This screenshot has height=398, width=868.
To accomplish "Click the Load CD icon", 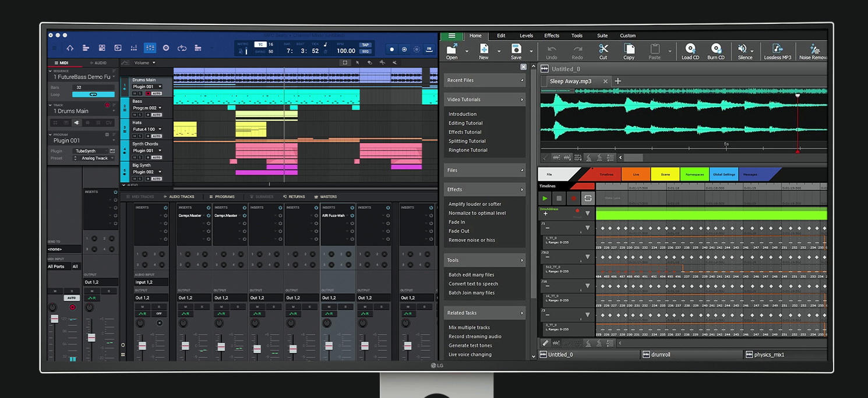I will (x=690, y=49).
